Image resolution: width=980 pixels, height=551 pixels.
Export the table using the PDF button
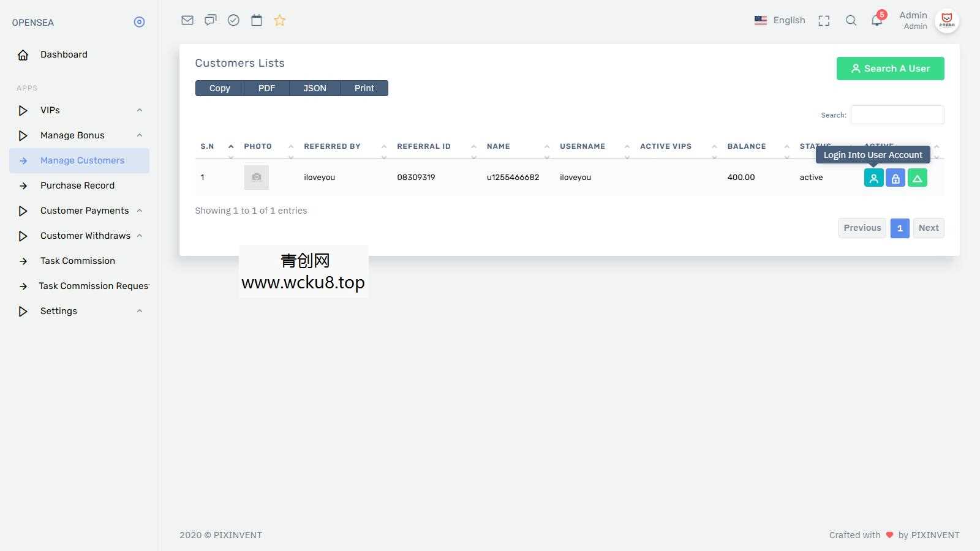click(x=266, y=88)
